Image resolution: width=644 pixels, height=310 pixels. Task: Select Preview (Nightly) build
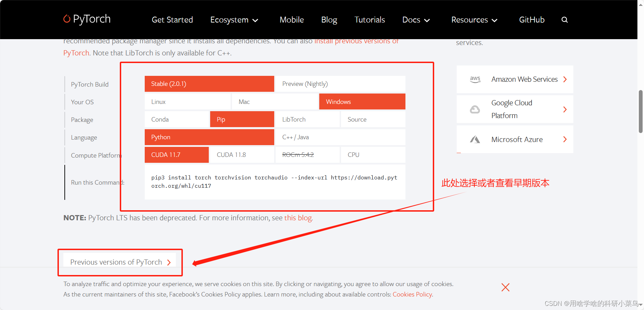click(x=340, y=84)
